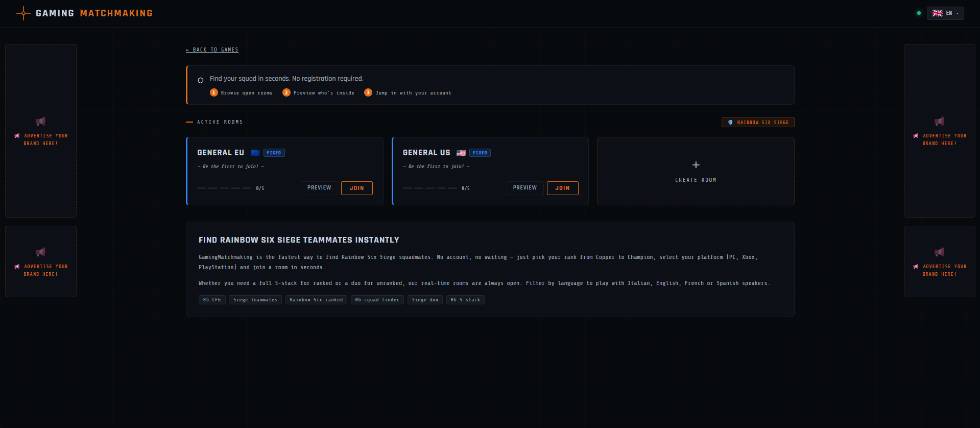Click 'Advertise your brand here' bottom-left panel text

[41, 270]
